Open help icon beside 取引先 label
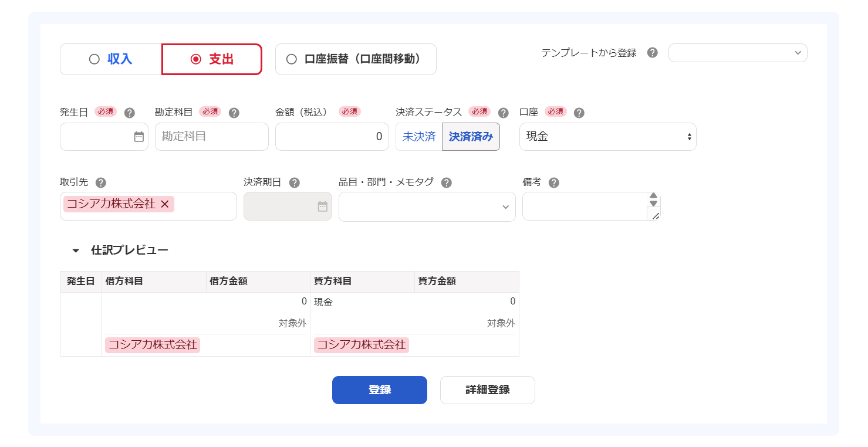Image resolution: width=868 pixels, height=447 pixels. pos(100,182)
